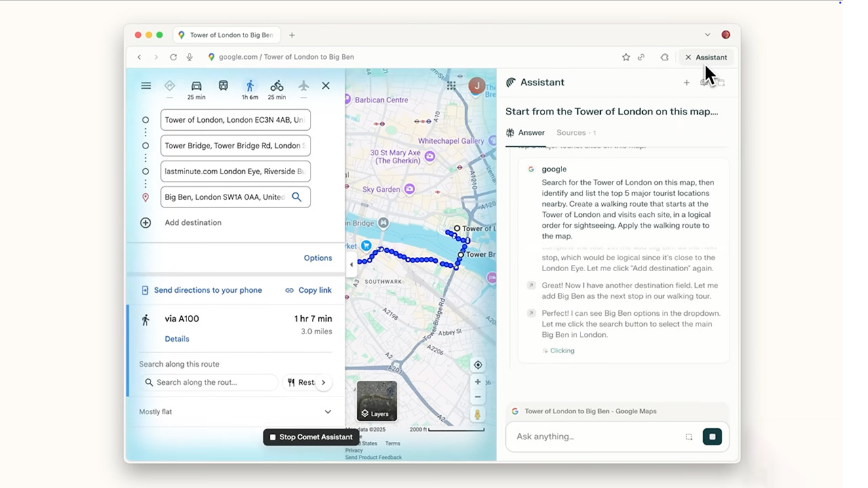Image resolution: width=868 pixels, height=488 pixels.
Task: Bookmark page with star icon
Action: click(626, 57)
